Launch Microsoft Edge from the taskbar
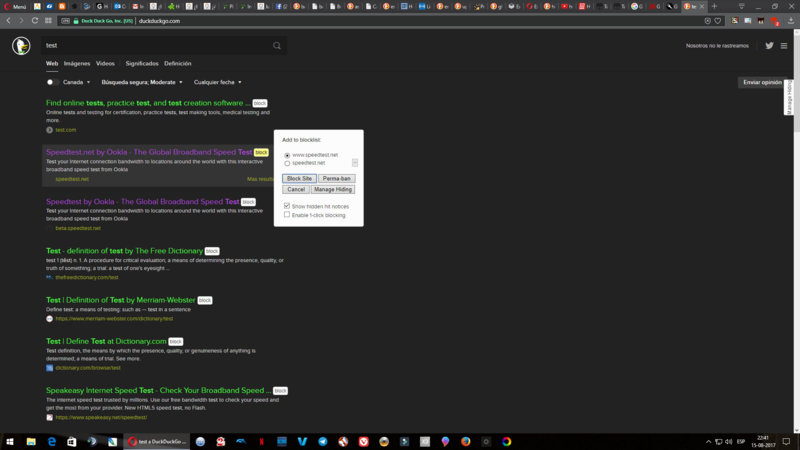 click(x=52, y=441)
